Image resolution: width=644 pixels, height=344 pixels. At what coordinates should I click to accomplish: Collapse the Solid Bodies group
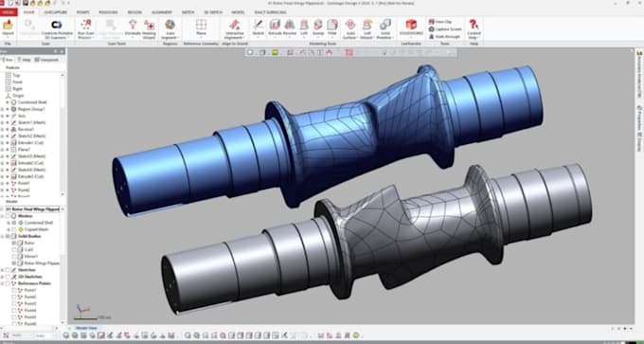click(3, 236)
